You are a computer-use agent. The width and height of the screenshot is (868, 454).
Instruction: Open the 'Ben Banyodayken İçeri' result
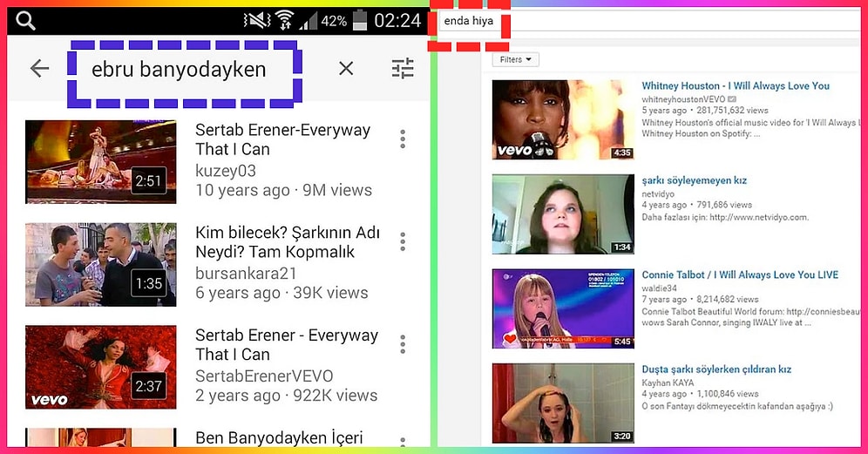tap(279, 437)
